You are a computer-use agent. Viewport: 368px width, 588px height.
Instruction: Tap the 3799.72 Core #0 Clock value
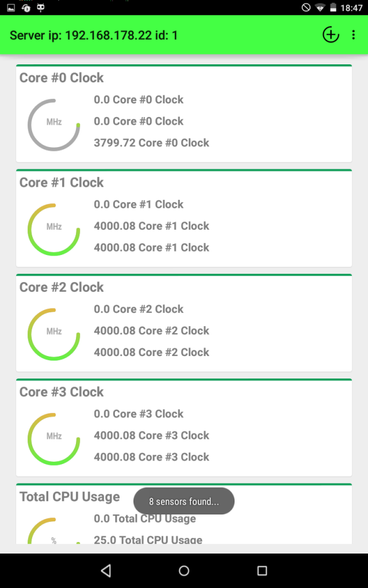[151, 143]
